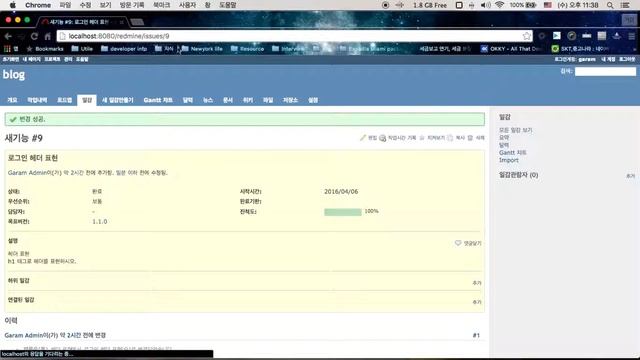Viewport: 640px width, 360px height.
Task: Open the OKKY bookmark
Action: [511, 49]
